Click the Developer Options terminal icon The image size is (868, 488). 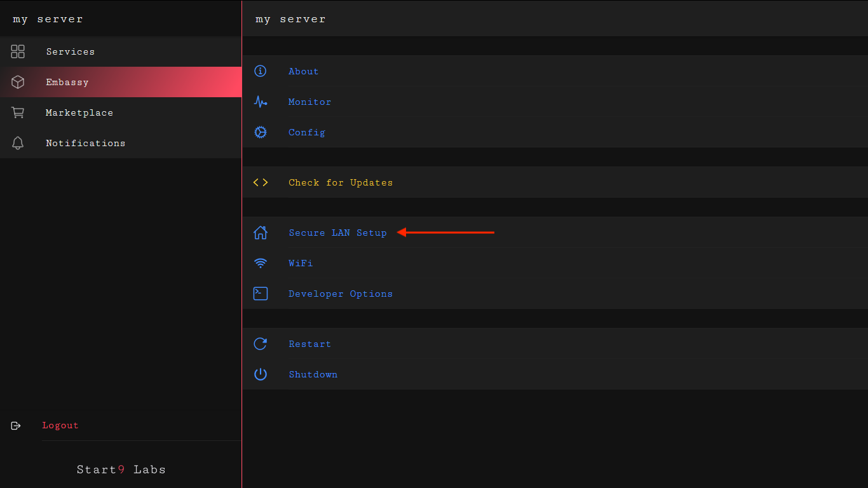[261, 294]
